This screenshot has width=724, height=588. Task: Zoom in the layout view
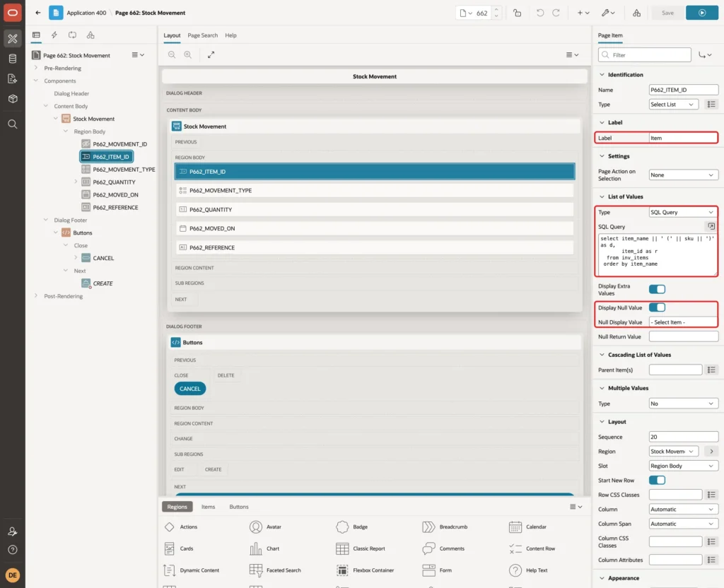[188, 55]
